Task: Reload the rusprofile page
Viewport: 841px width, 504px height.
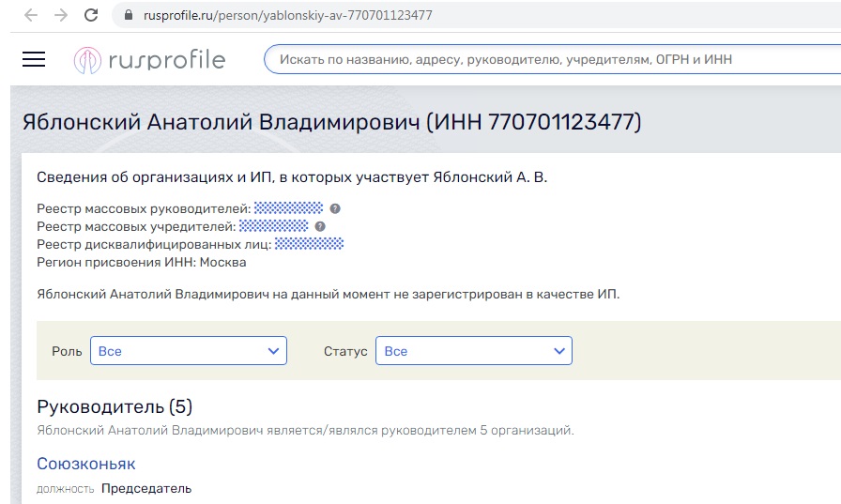Action: pos(91,16)
